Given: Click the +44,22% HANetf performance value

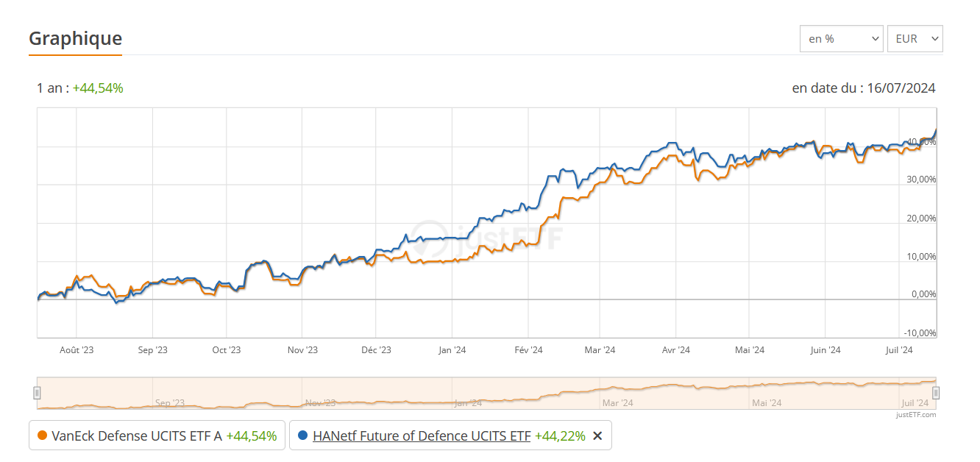Looking at the screenshot, I should pyautogui.click(x=560, y=436).
